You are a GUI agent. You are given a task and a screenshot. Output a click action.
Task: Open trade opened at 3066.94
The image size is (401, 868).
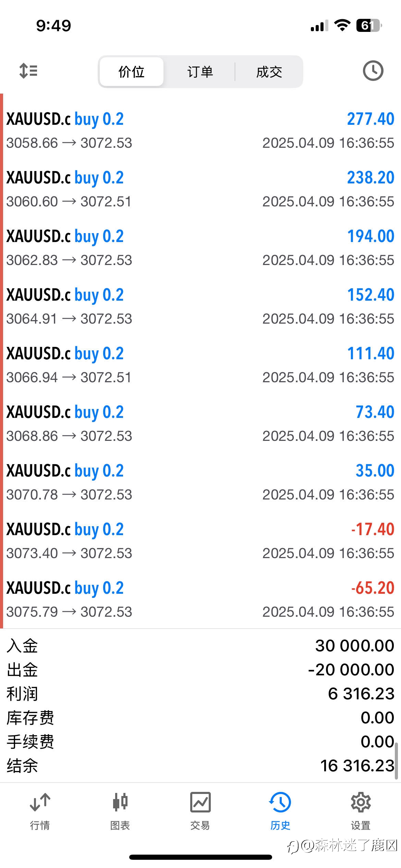tap(200, 365)
